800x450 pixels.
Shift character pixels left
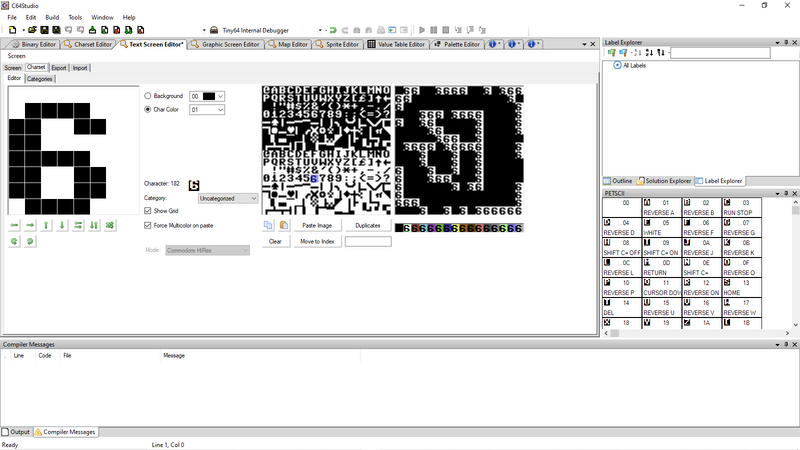15,226
